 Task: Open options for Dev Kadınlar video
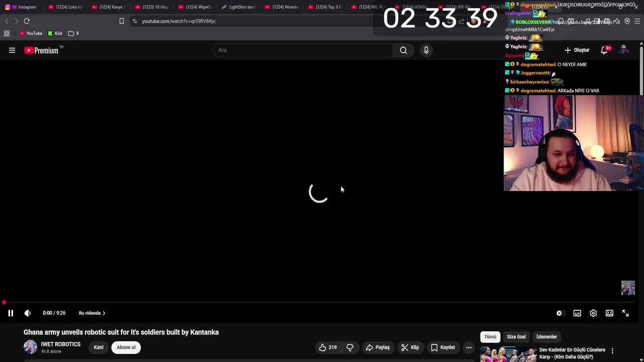click(x=612, y=350)
